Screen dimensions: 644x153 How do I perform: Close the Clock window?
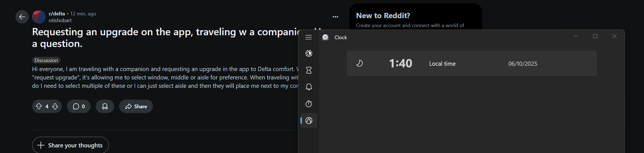(614, 36)
